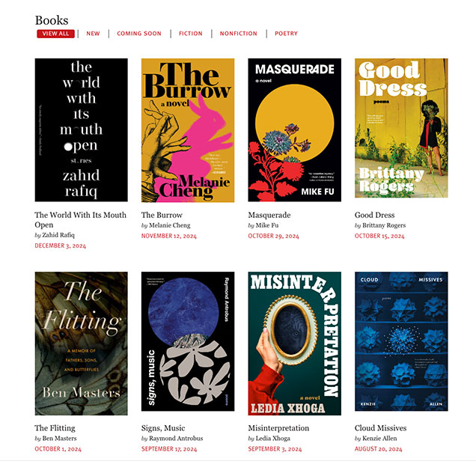Select the View All filter button

pos(55,34)
